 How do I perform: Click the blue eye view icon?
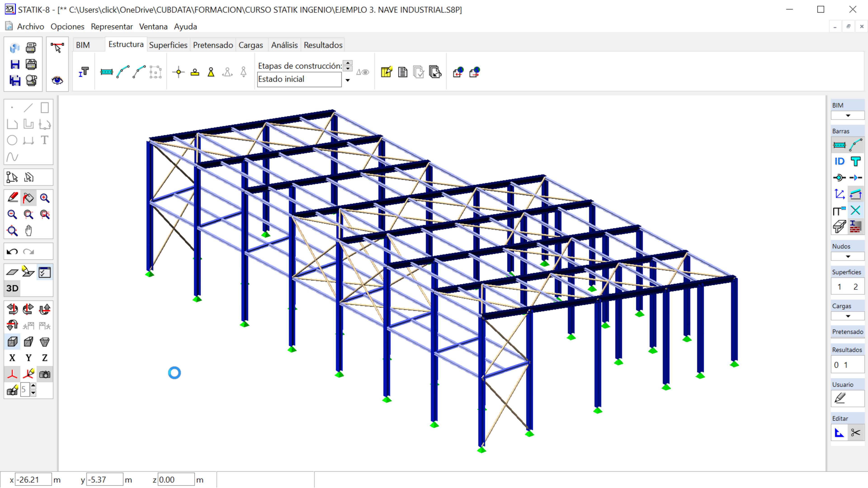57,80
